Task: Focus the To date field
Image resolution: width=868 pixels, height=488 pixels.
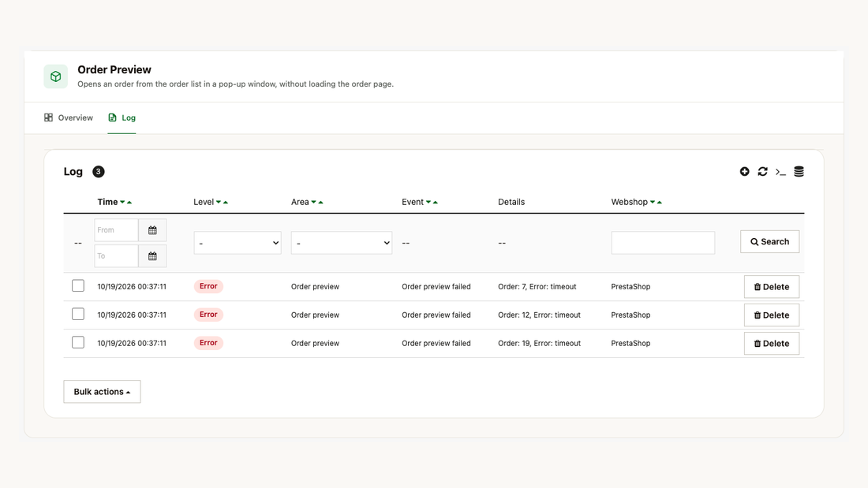Action: [116, 256]
